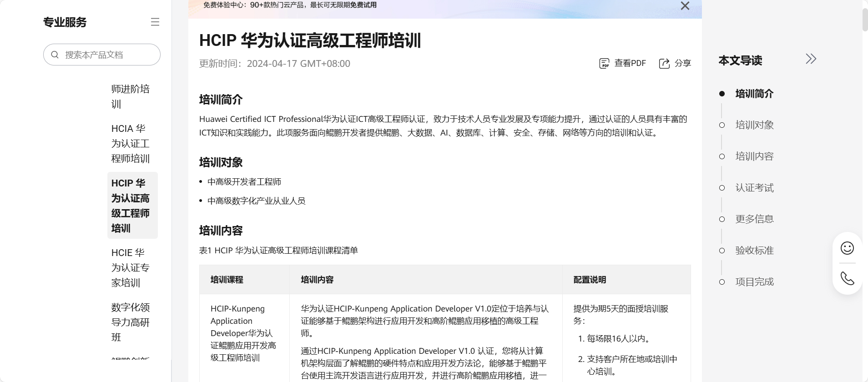Open the phone contact icon

[x=847, y=278]
